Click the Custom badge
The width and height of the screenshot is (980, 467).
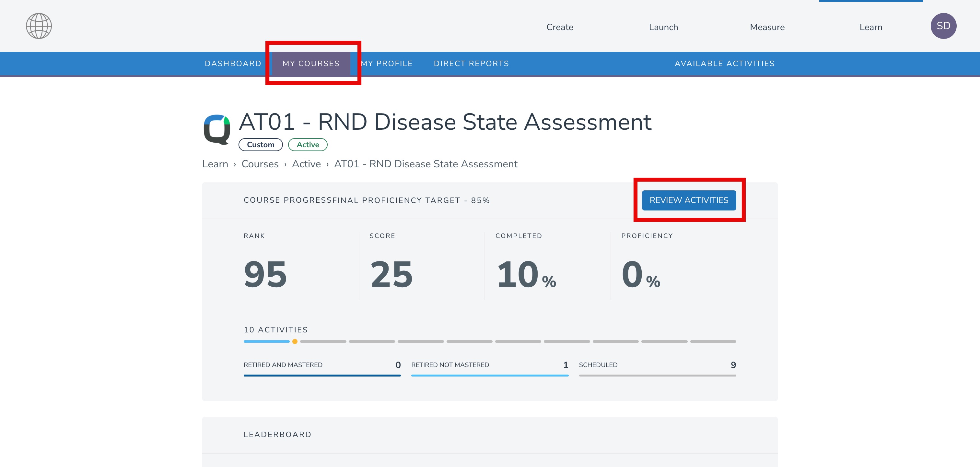(x=261, y=145)
